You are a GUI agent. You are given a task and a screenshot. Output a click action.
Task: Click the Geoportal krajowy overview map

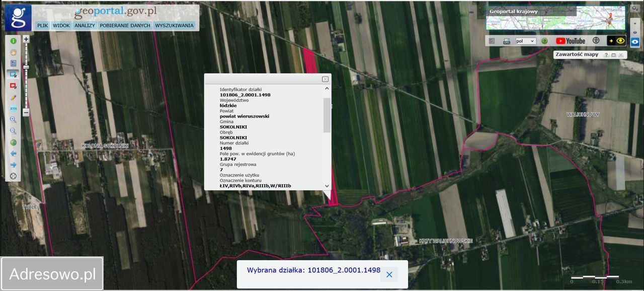[555, 18]
